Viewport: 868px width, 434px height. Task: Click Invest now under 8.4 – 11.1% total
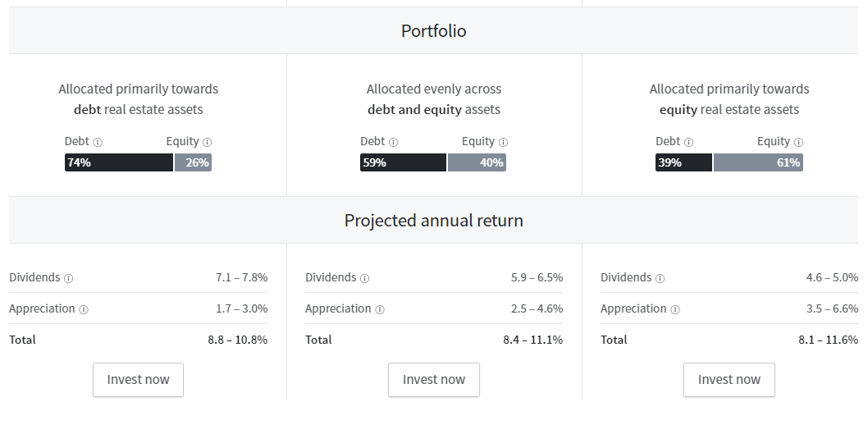point(434,380)
